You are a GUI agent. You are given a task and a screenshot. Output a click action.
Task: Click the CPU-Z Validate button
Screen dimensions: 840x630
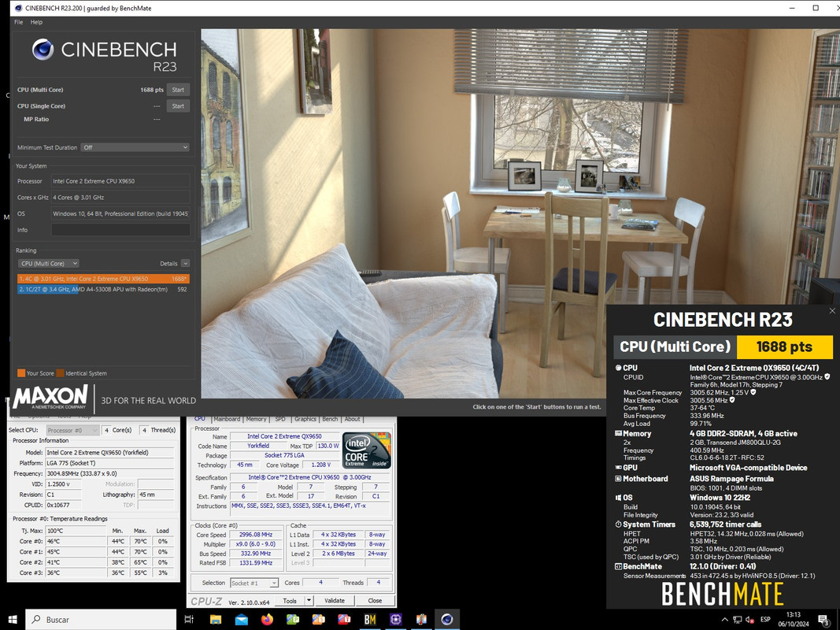[335, 601]
